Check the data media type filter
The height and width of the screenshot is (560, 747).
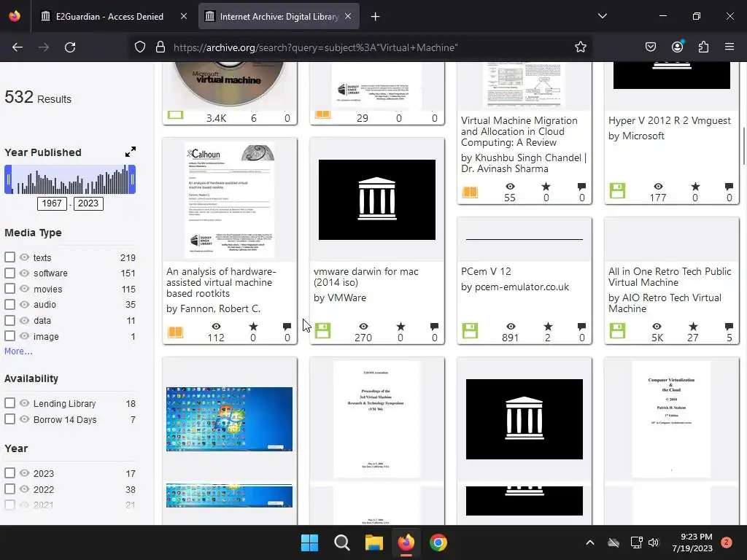tap(9, 320)
